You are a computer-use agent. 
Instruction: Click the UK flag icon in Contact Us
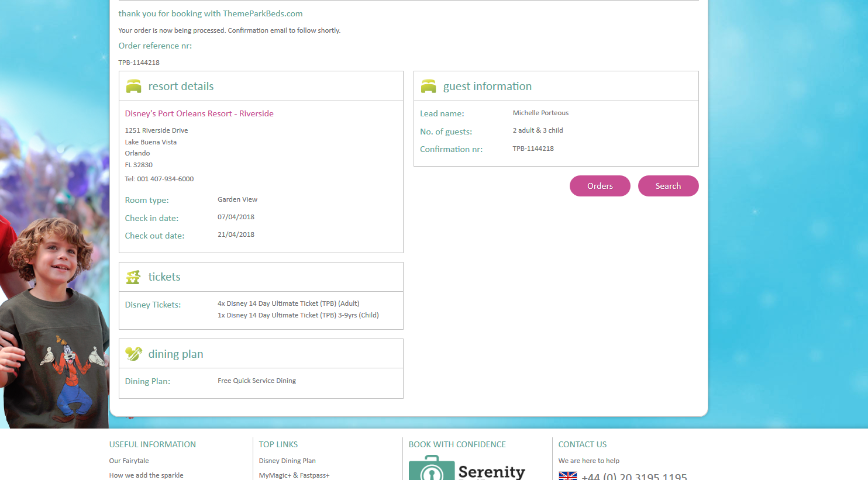pyautogui.click(x=567, y=476)
